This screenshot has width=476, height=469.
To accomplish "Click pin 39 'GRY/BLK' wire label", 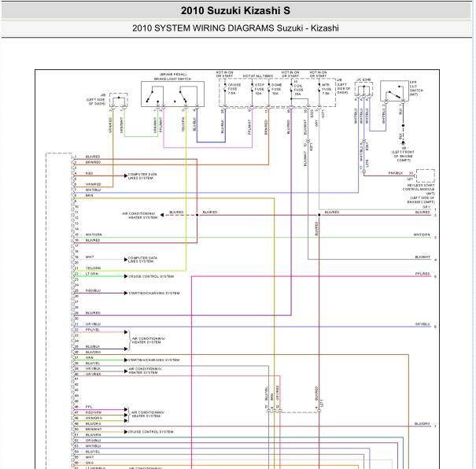I will (x=93, y=368).
